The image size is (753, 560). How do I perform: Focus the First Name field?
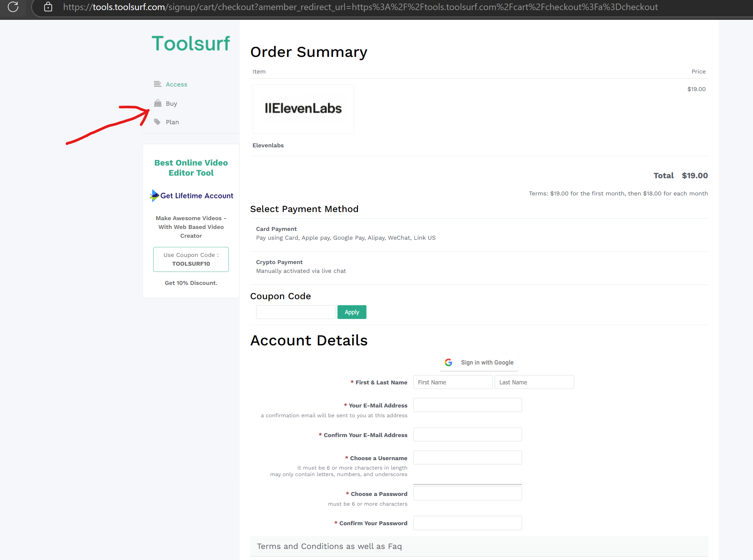point(453,382)
